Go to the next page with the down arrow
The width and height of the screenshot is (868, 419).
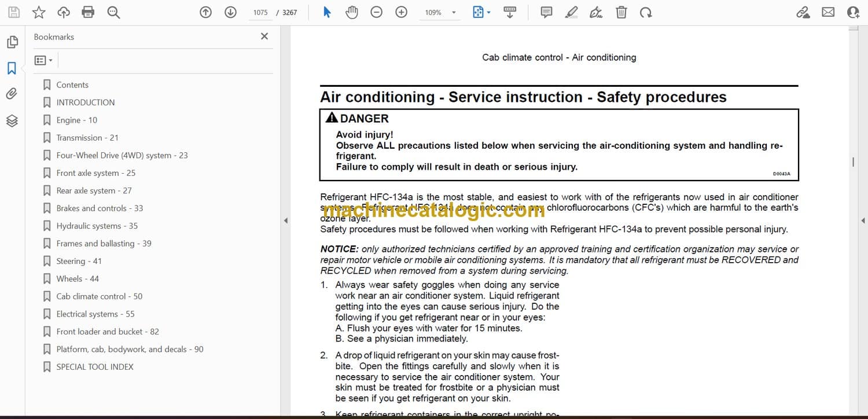230,12
